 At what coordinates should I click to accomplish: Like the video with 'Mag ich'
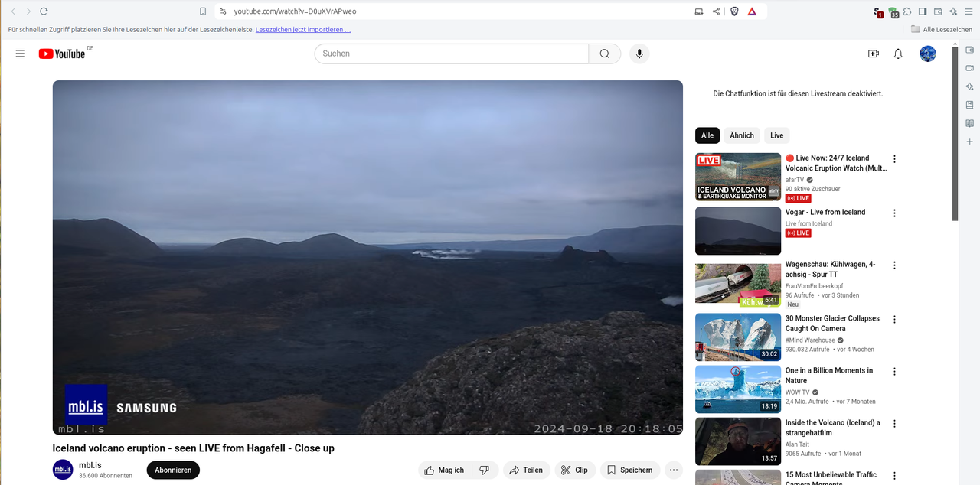coord(445,470)
